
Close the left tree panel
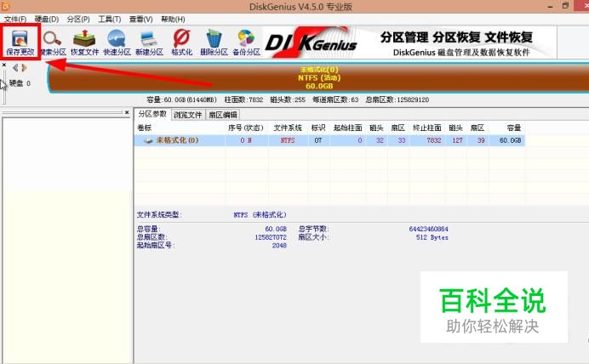click(127, 112)
